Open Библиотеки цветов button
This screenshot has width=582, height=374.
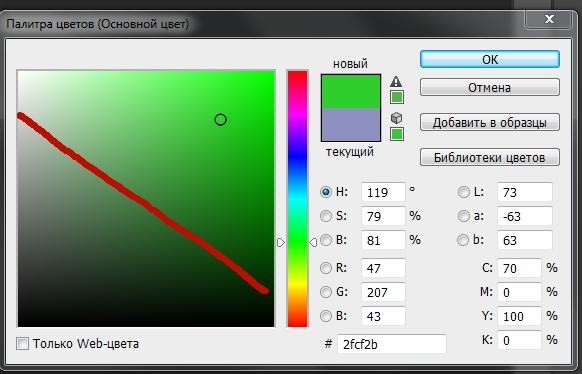click(490, 157)
